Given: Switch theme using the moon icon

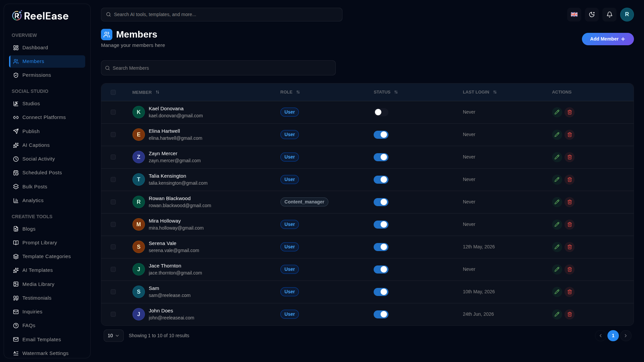Looking at the screenshot, I should pyautogui.click(x=592, y=14).
